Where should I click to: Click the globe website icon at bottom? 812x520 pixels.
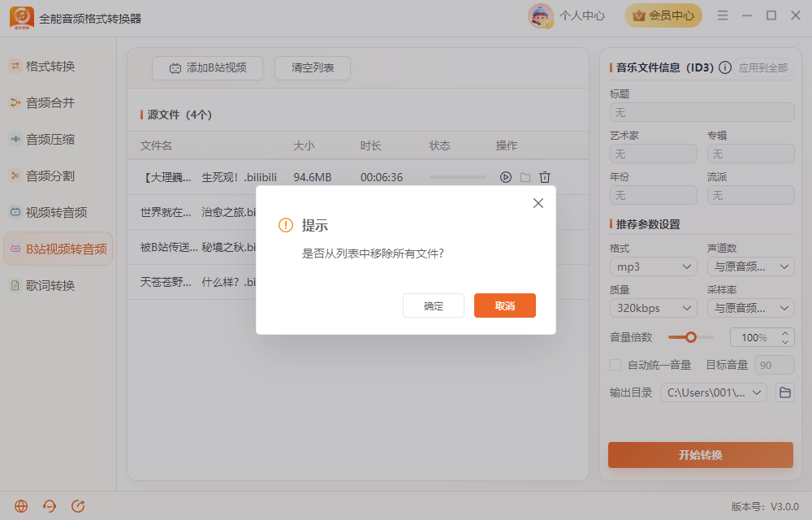(21, 506)
